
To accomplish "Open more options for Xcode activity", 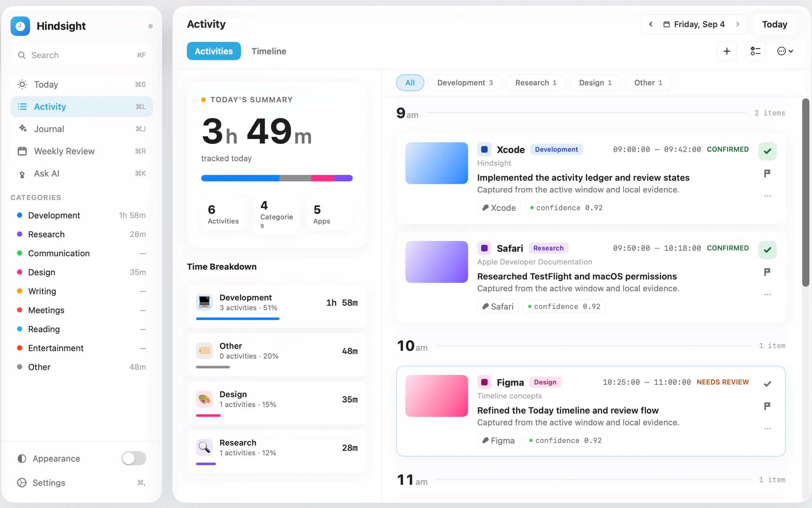I will tap(767, 196).
